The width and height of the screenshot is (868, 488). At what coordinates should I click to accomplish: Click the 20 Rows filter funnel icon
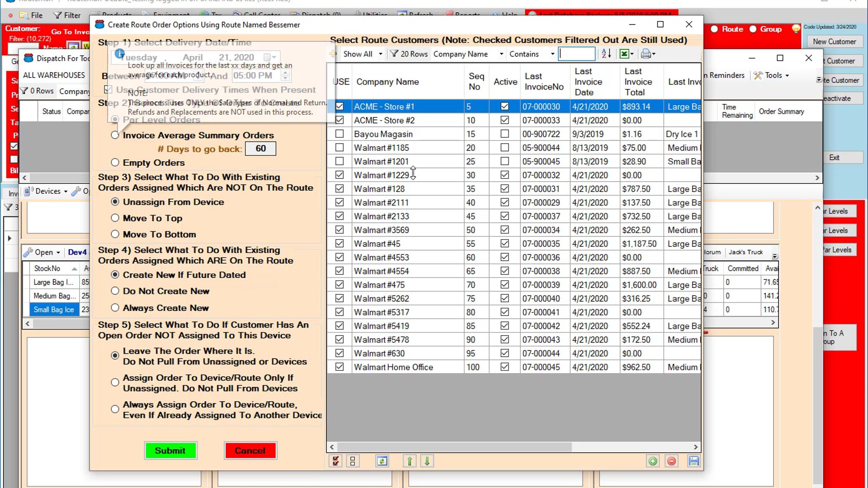point(394,54)
